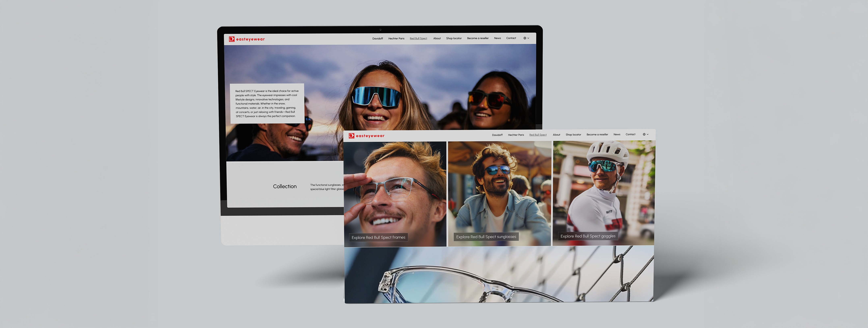Go to About on the front page
The image size is (868, 328).
[x=556, y=135]
